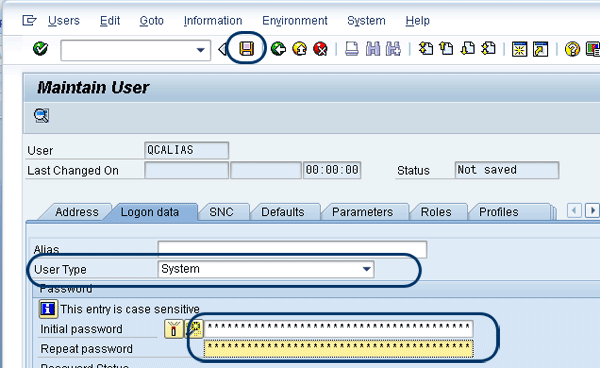Click the display/change magnifier icon below title
Image resolution: width=600 pixels, height=368 pixels.
[x=41, y=116]
